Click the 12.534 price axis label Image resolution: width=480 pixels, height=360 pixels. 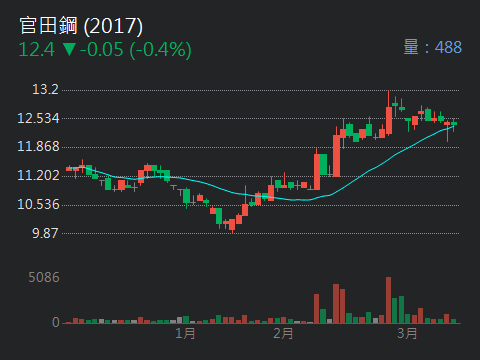click(x=38, y=118)
